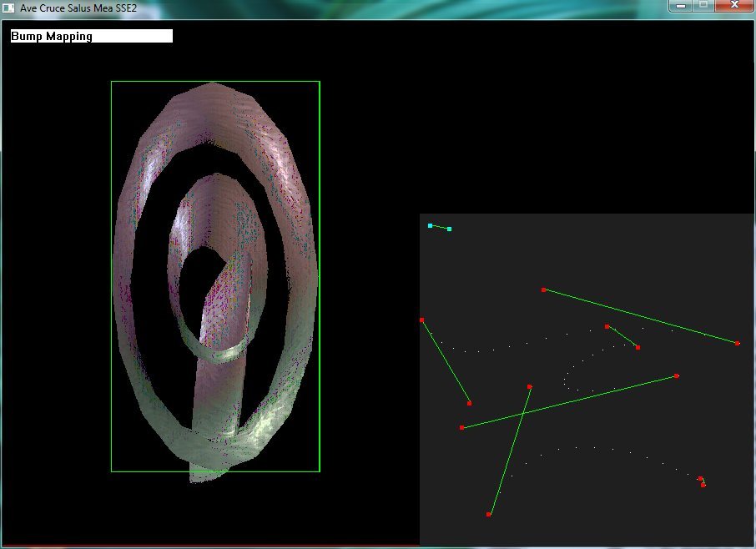The image size is (756, 549).
Task: Select the leftmost red control point
Action: tap(422, 320)
